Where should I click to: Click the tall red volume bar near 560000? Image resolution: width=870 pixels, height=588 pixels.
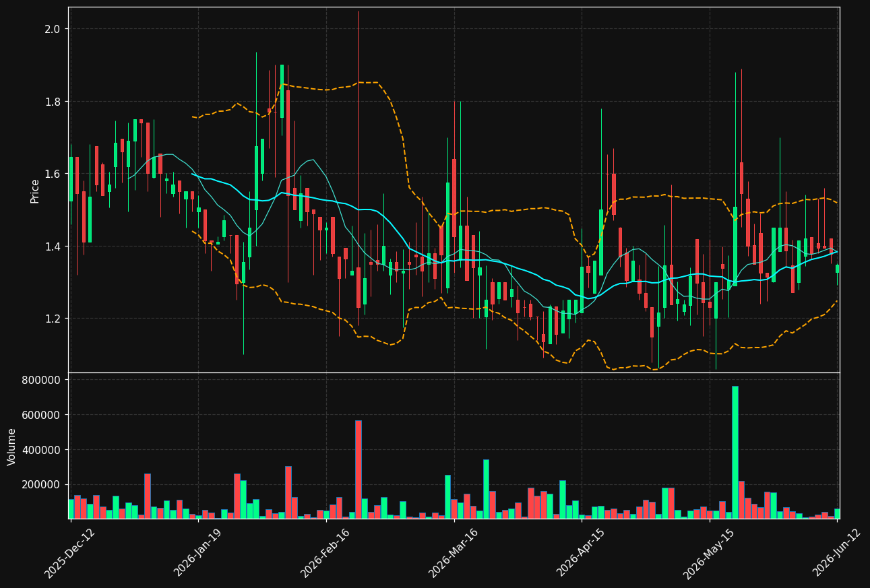(x=359, y=469)
